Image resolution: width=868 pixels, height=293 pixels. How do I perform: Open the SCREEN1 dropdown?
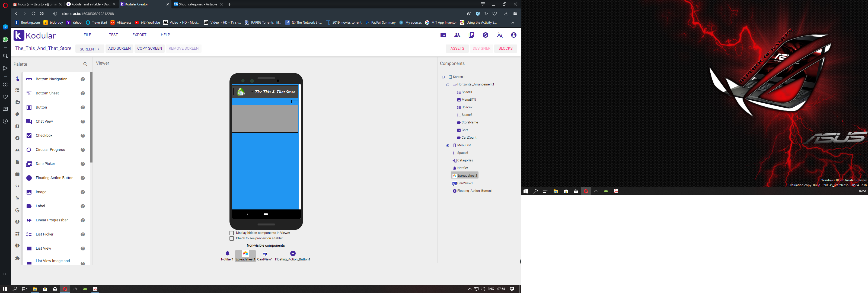coord(90,49)
